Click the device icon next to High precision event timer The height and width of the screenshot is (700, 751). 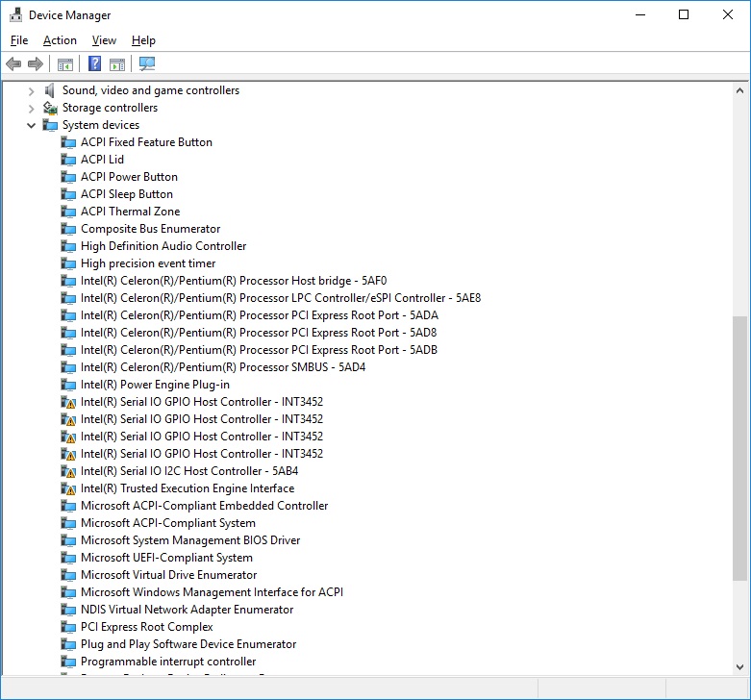tap(68, 263)
